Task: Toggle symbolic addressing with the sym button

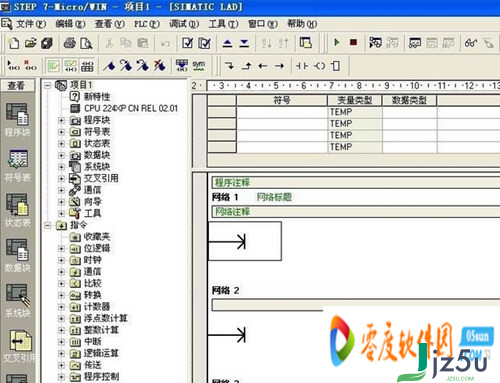Action: [x=199, y=66]
